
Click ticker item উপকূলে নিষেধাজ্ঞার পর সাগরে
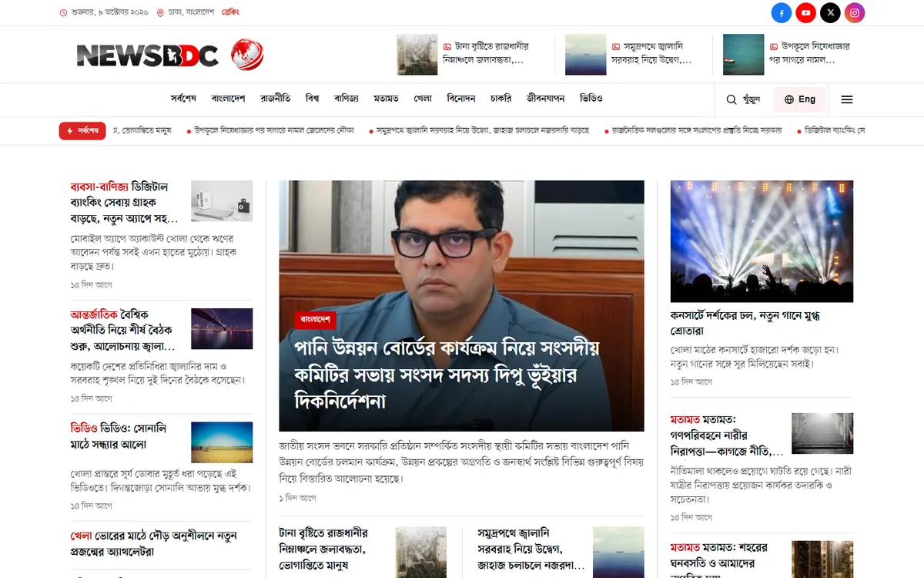(273, 131)
